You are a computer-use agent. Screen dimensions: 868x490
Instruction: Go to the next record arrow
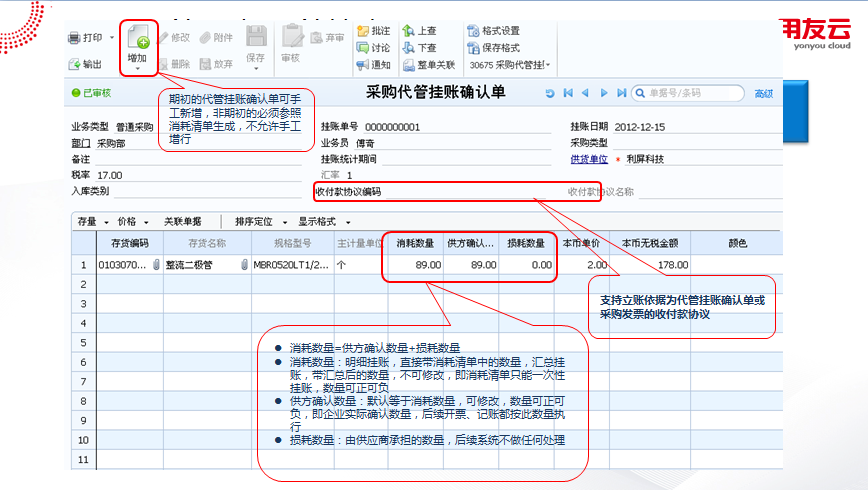click(x=604, y=93)
